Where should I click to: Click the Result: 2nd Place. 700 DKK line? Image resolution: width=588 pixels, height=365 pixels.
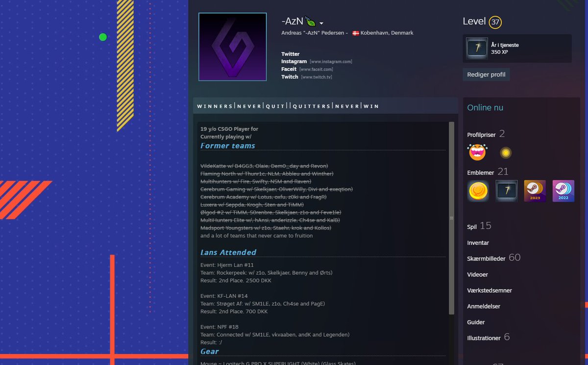click(234, 312)
